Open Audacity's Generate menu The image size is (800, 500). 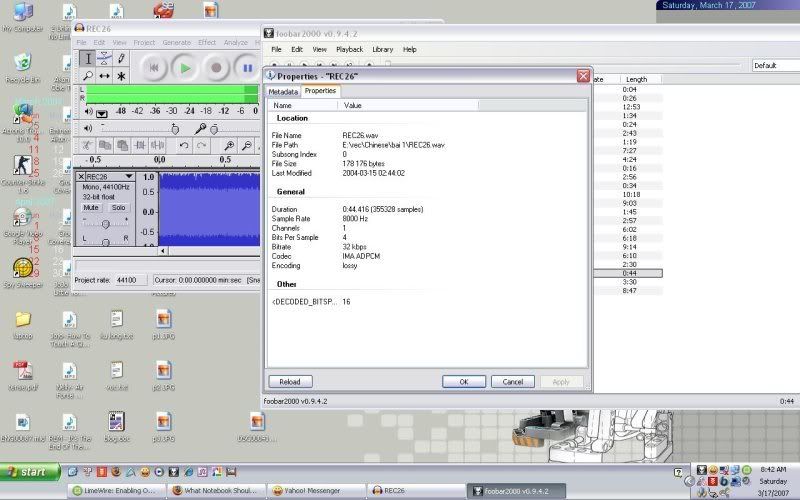(177, 42)
